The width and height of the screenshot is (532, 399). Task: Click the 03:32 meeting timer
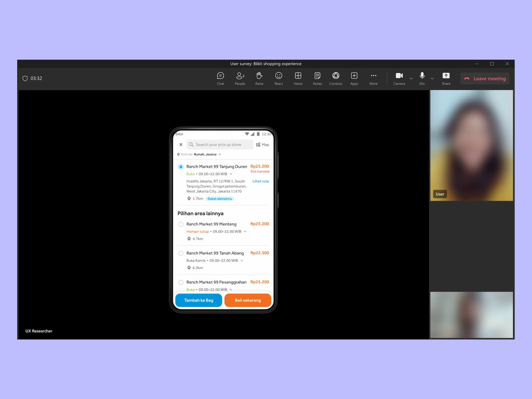[x=36, y=78]
